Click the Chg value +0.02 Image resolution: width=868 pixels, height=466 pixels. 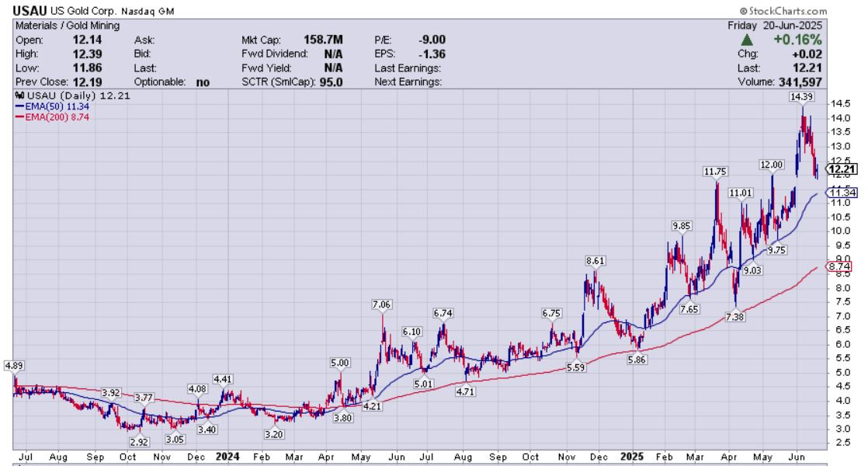[x=807, y=54]
